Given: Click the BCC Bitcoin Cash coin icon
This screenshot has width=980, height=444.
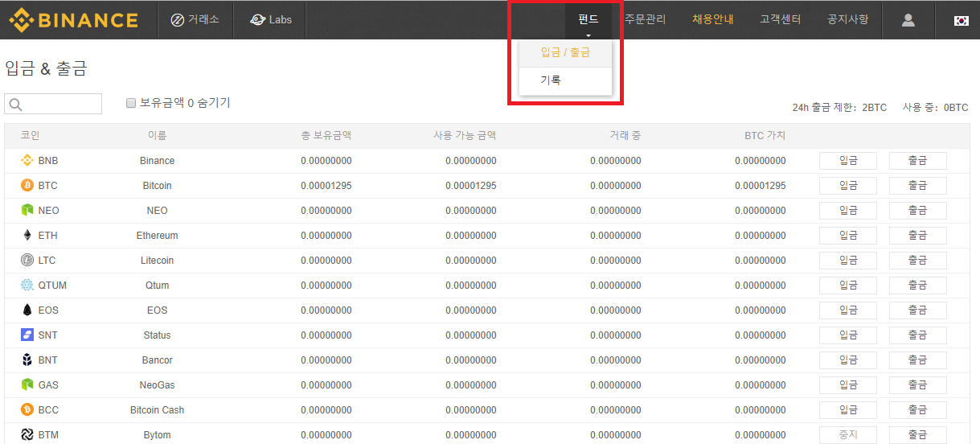Looking at the screenshot, I should coord(27,410).
